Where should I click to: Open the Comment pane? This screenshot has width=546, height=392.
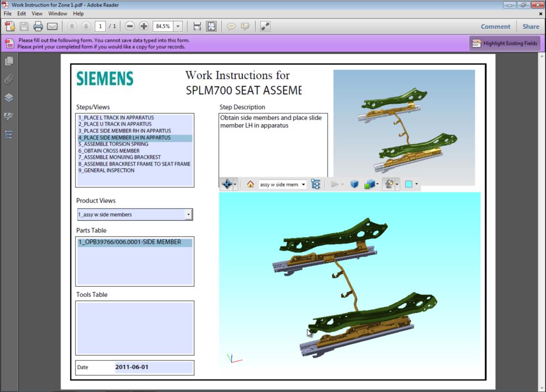pyautogui.click(x=495, y=27)
